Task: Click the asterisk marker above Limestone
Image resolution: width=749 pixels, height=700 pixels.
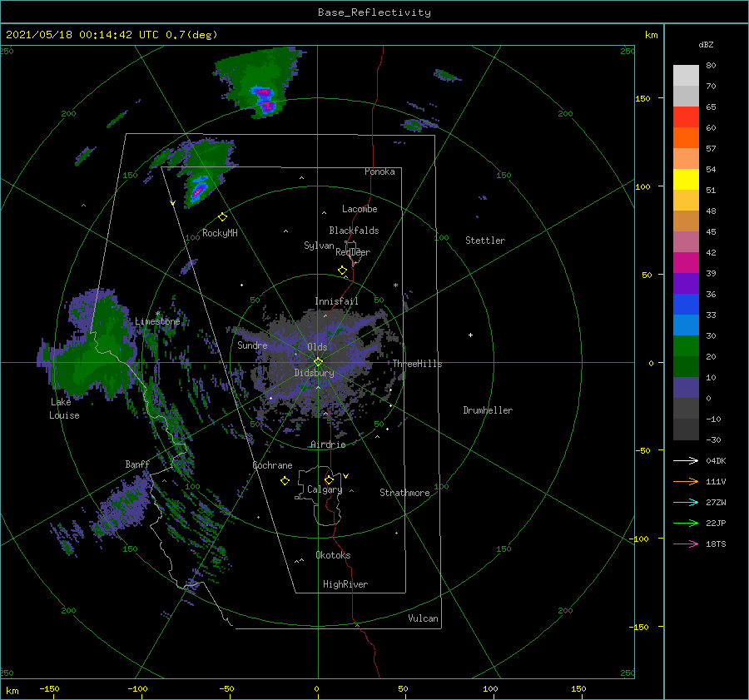Action: pyautogui.click(x=157, y=314)
